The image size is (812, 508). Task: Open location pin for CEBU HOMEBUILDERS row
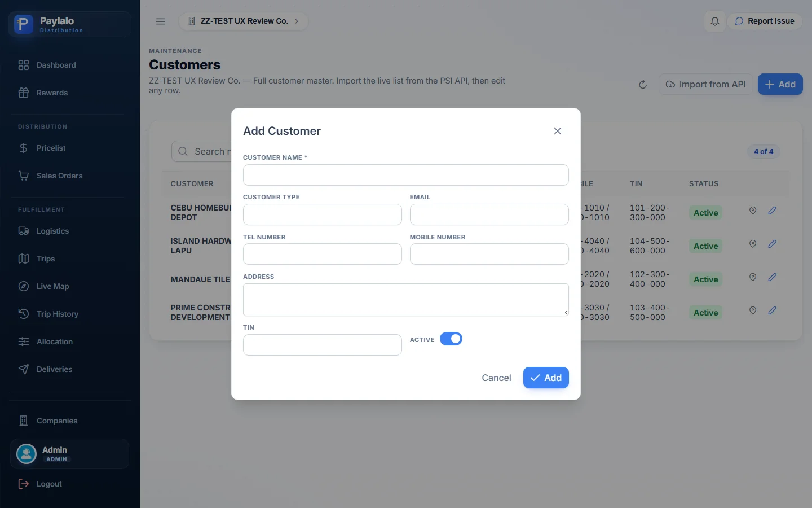[753, 211]
